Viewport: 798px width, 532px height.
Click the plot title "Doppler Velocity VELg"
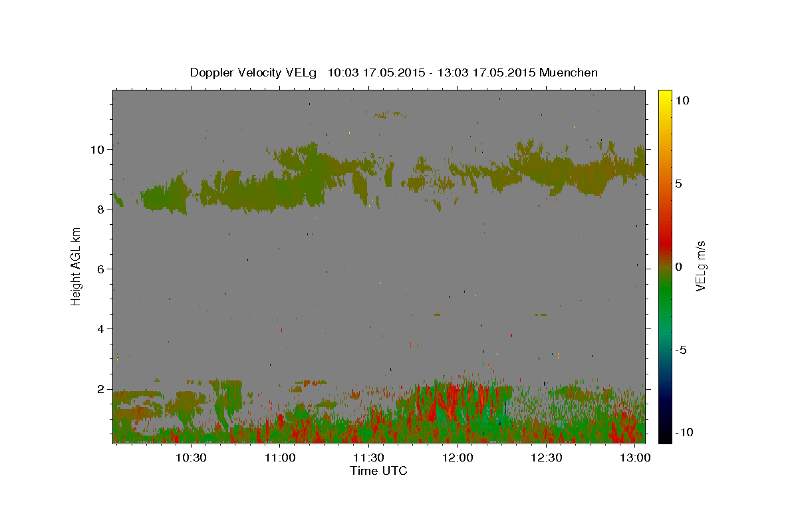254,72
